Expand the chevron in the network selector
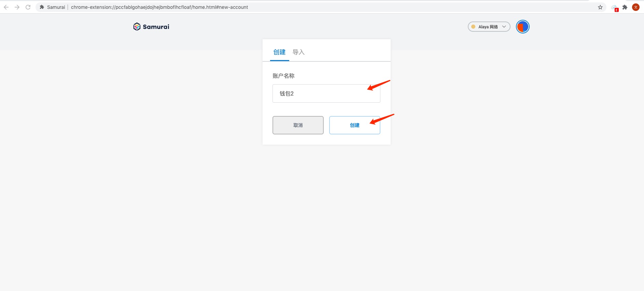 click(x=504, y=27)
